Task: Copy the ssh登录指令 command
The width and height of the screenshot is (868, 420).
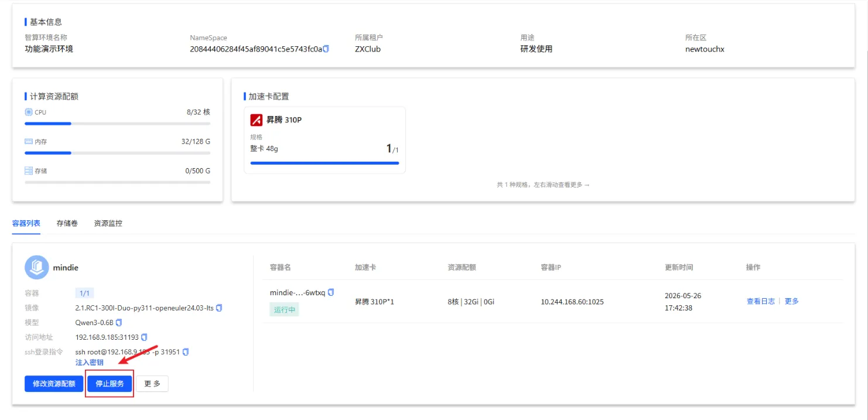Action: point(186,352)
